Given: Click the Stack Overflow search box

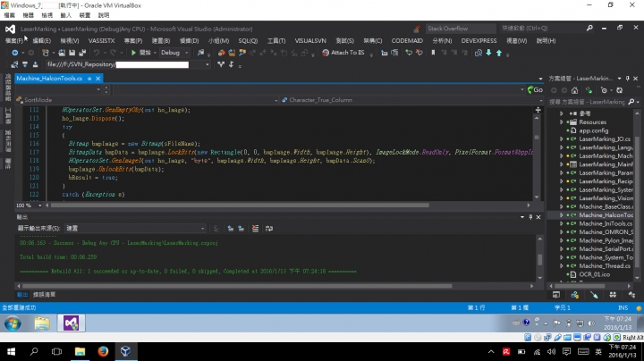Looking at the screenshot, I should pyautogui.click(x=460, y=29).
